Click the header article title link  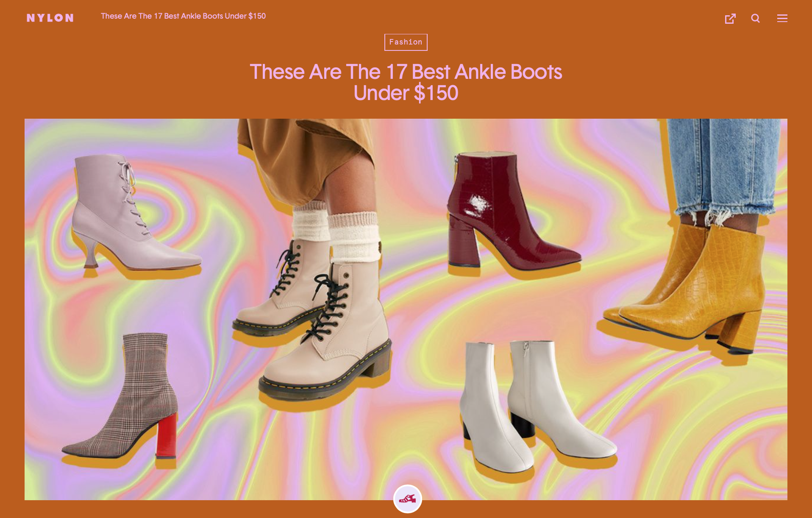[x=183, y=16]
